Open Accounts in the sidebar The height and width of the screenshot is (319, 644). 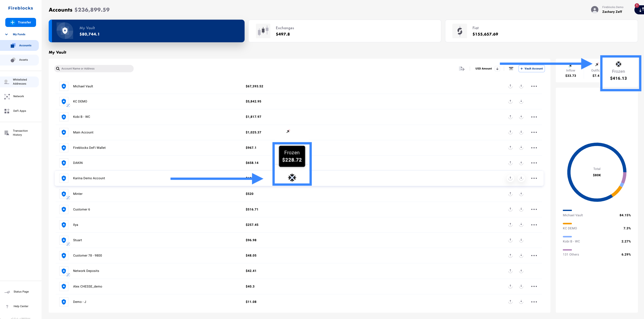[19, 46]
